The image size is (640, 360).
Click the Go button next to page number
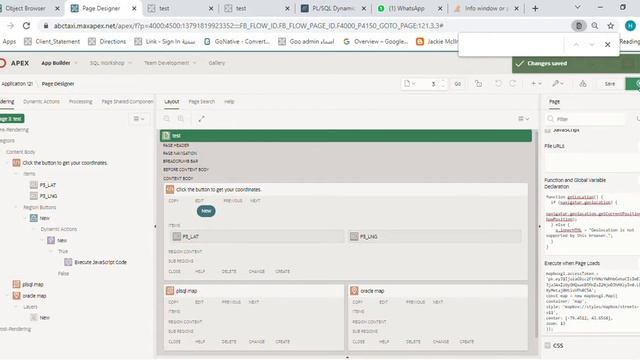point(458,84)
